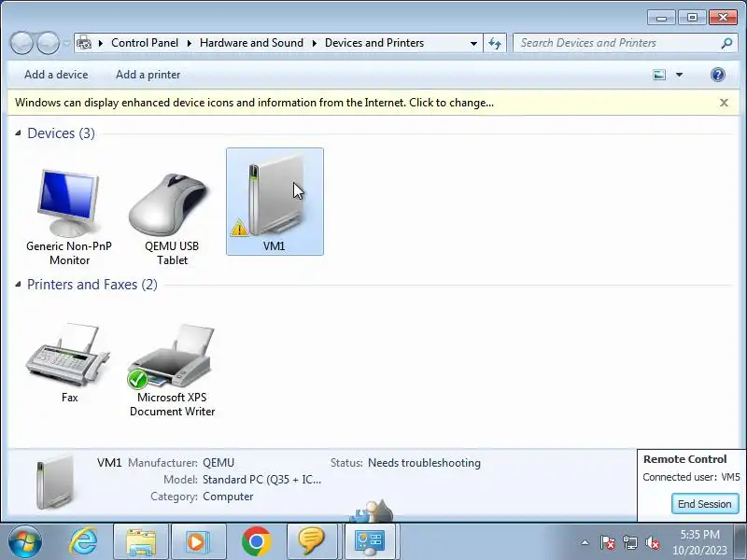The image size is (747, 560).
Task: Collapse the Devices (3) group
Action: [x=18, y=133]
